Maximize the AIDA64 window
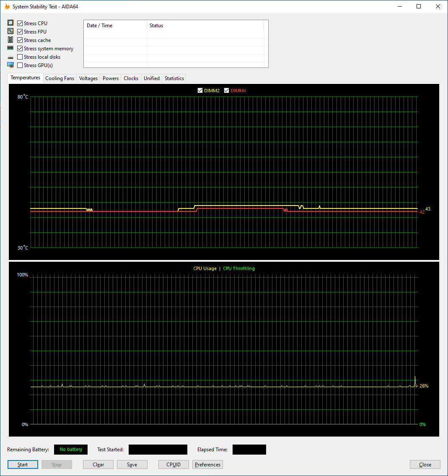The image size is (448, 476). (419, 6)
